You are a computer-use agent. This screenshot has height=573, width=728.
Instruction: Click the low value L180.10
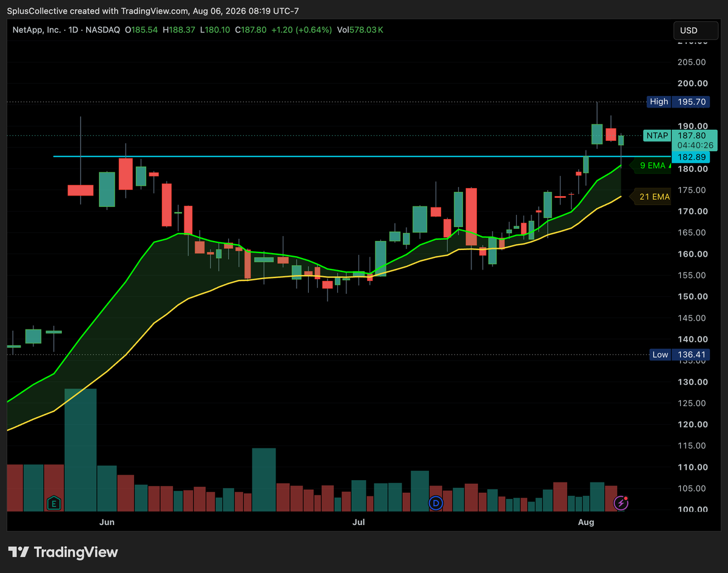point(214,29)
